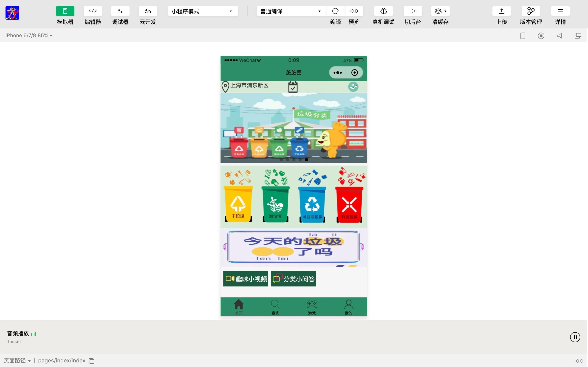Viewport: 588px width, 367px height.
Task: Pause the Tassel audio playback
Action: click(x=575, y=337)
